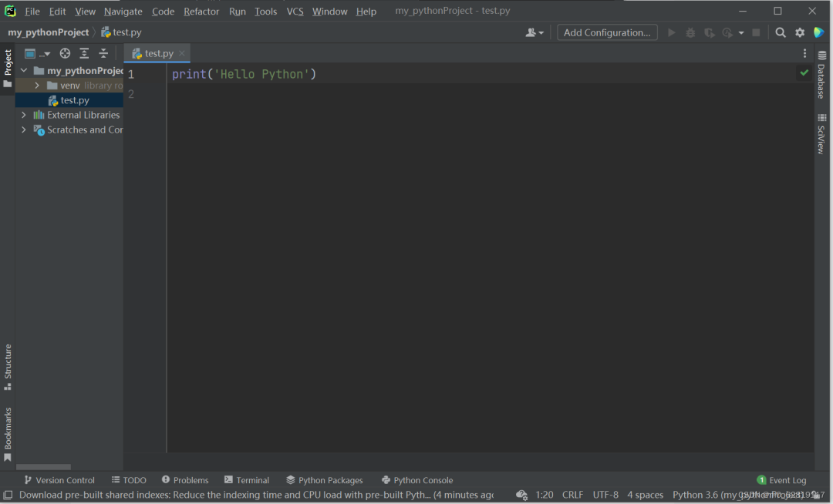
Task: Open the Refactor menu
Action: coord(201,12)
